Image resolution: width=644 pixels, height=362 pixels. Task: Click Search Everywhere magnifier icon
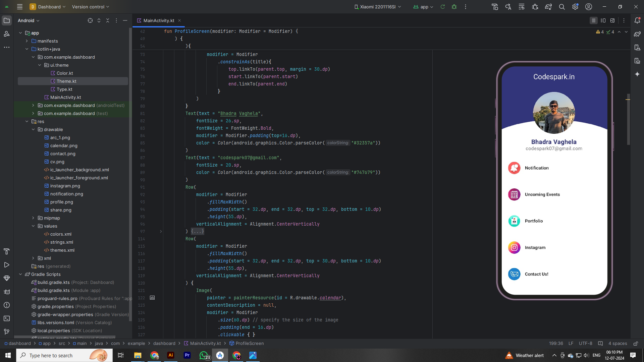coord(562,7)
